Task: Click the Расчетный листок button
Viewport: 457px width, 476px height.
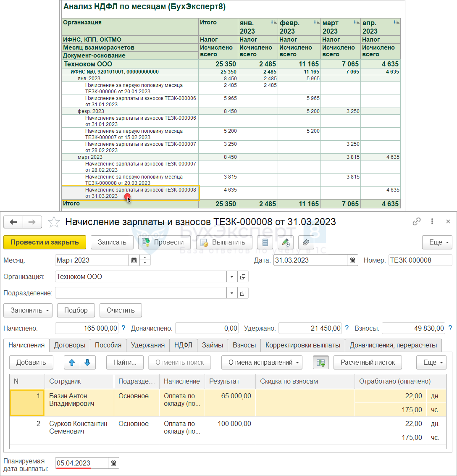Action: [368, 363]
